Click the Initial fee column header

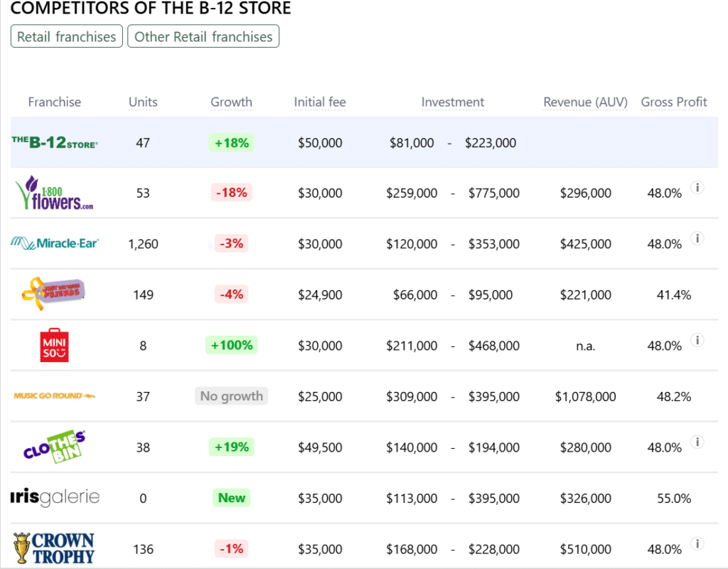point(320,102)
